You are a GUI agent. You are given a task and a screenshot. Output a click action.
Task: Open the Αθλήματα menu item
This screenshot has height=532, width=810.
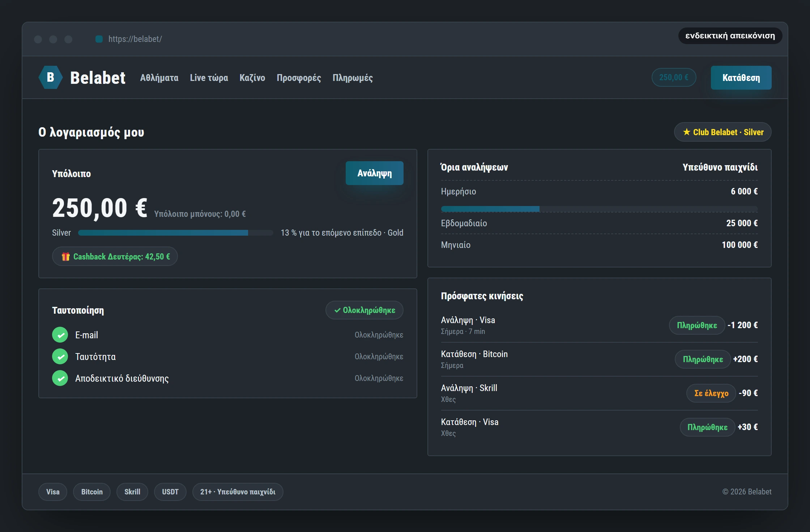159,78
